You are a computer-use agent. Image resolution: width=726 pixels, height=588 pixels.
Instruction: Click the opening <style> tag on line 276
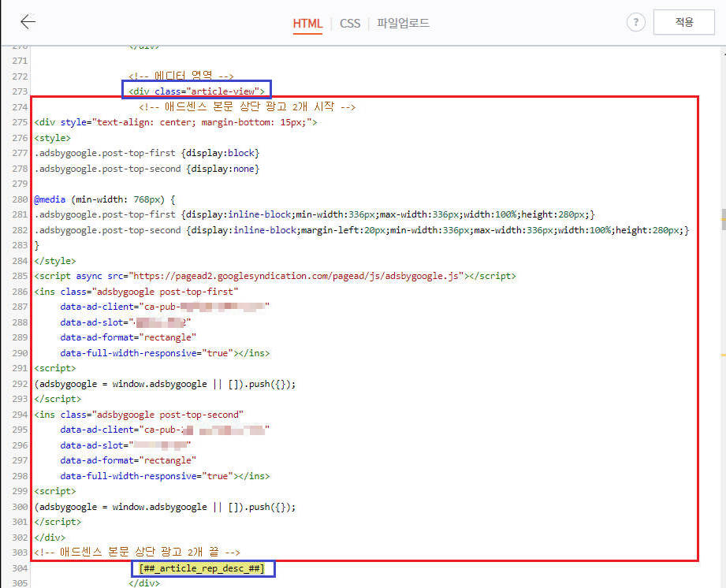point(52,138)
